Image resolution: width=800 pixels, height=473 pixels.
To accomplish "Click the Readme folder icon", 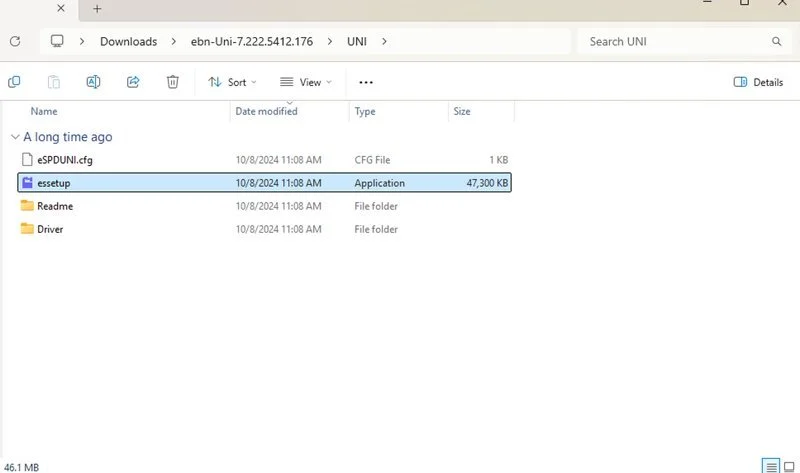I will coord(27,206).
